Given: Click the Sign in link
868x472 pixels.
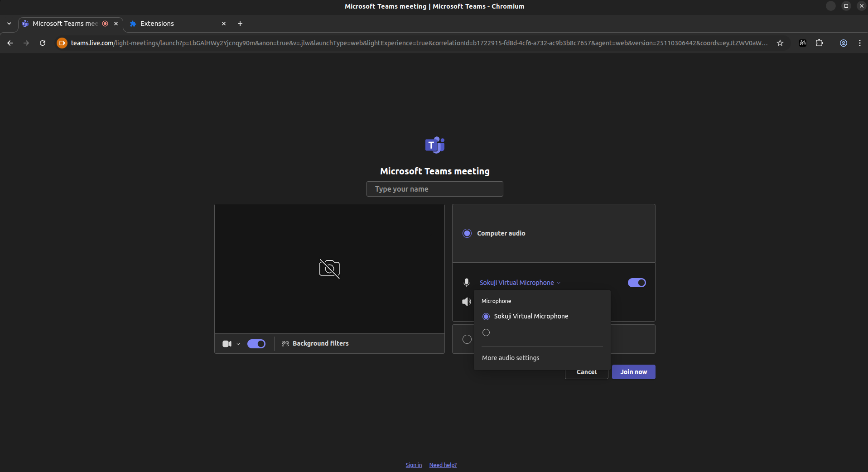Looking at the screenshot, I should point(414,465).
